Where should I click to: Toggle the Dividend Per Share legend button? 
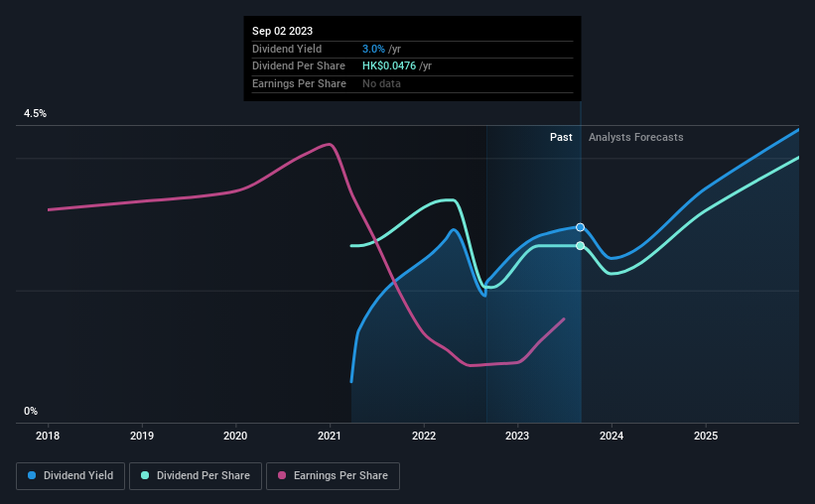(x=196, y=476)
